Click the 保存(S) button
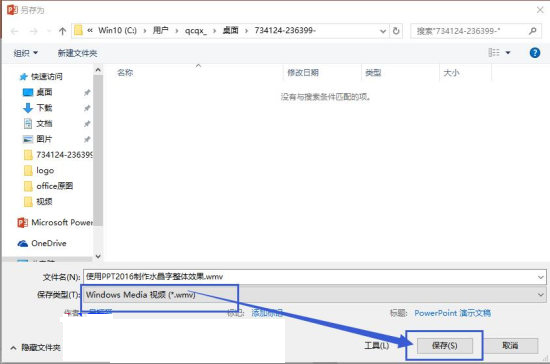 click(x=445, y=346)
